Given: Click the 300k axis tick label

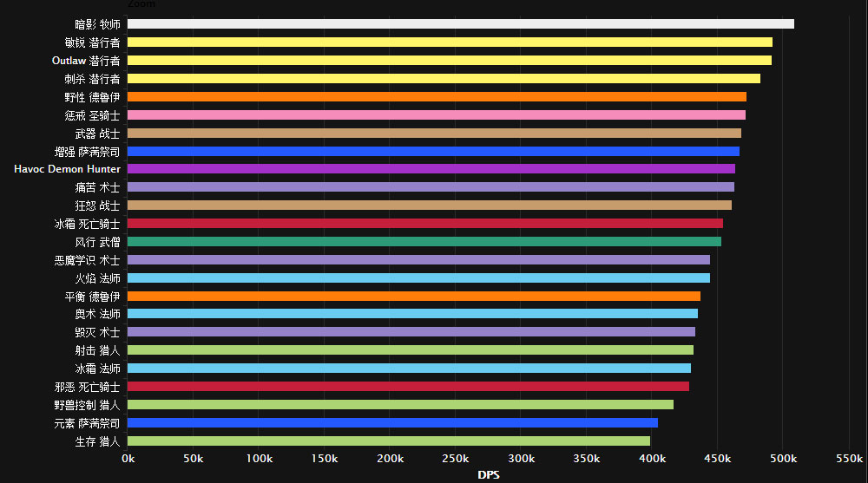Looking at the screenshot, I should (x=522, y=459).
